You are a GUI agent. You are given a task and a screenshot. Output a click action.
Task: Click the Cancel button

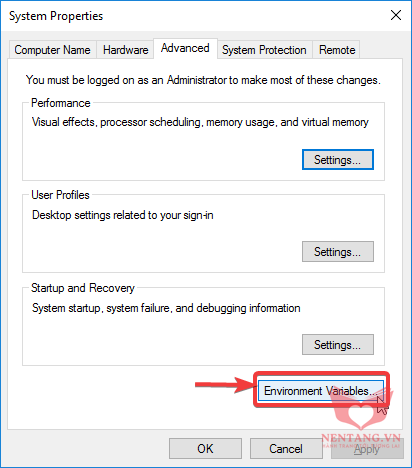(286, 449)
